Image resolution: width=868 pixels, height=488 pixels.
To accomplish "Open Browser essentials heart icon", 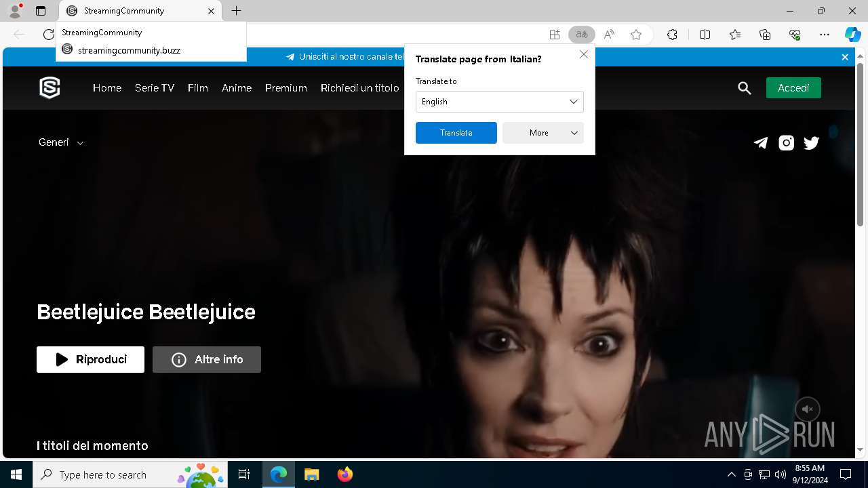I will (x=795, y=35).
